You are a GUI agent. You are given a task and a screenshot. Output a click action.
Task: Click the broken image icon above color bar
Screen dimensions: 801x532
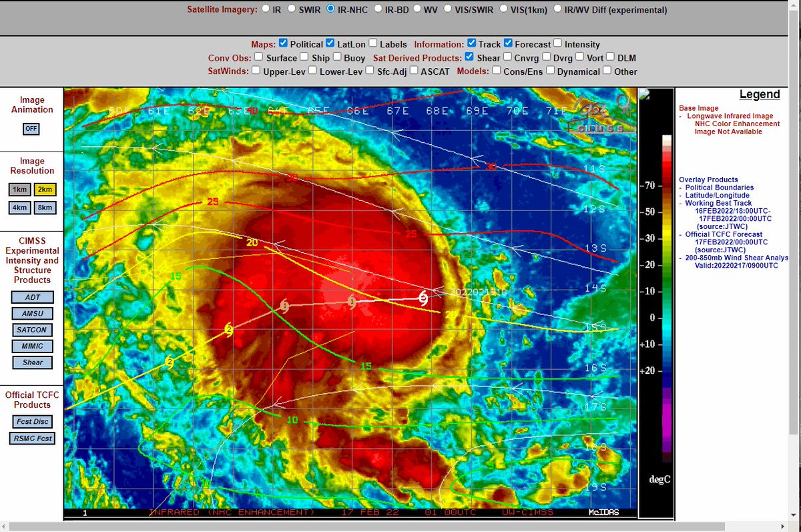tap(645, 95)
